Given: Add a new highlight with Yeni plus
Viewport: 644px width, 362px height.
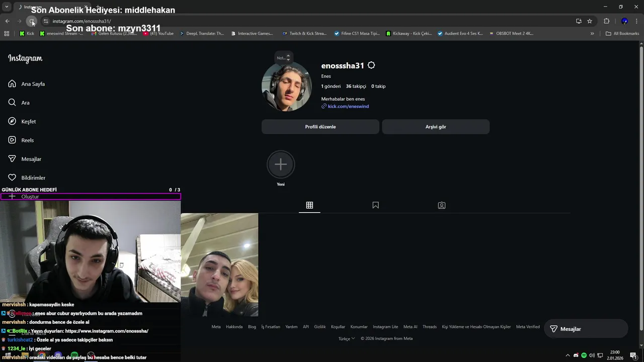Looking at the screenshot, I should 281,164.
